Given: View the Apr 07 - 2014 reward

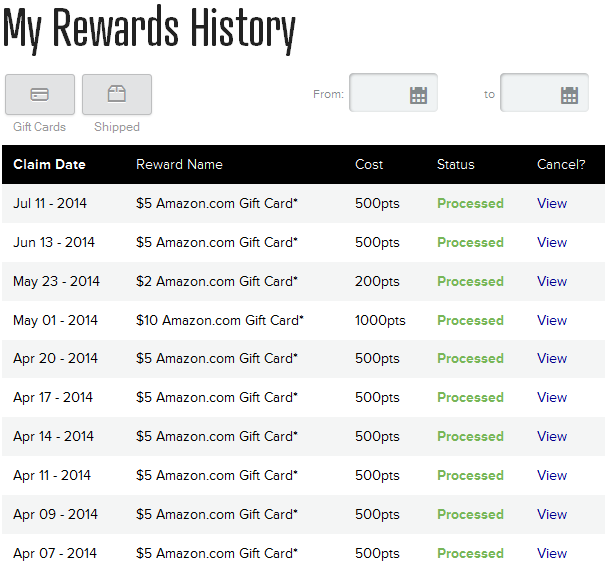Looking at the screenshot, I should tap(552, 553).
